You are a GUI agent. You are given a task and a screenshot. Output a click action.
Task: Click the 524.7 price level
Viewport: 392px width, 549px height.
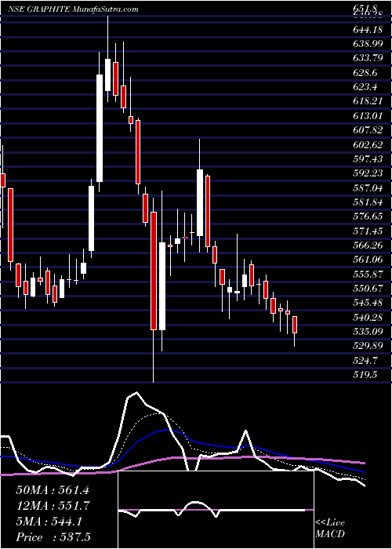point(367,360)
